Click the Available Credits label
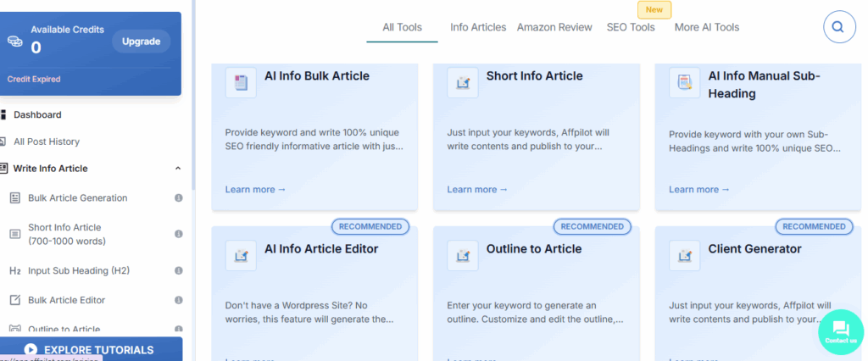 [67, 30]
